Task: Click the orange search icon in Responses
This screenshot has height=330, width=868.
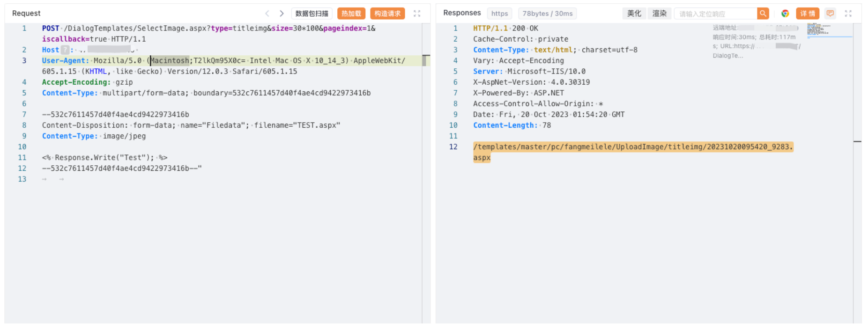Action: pos(763,14)
